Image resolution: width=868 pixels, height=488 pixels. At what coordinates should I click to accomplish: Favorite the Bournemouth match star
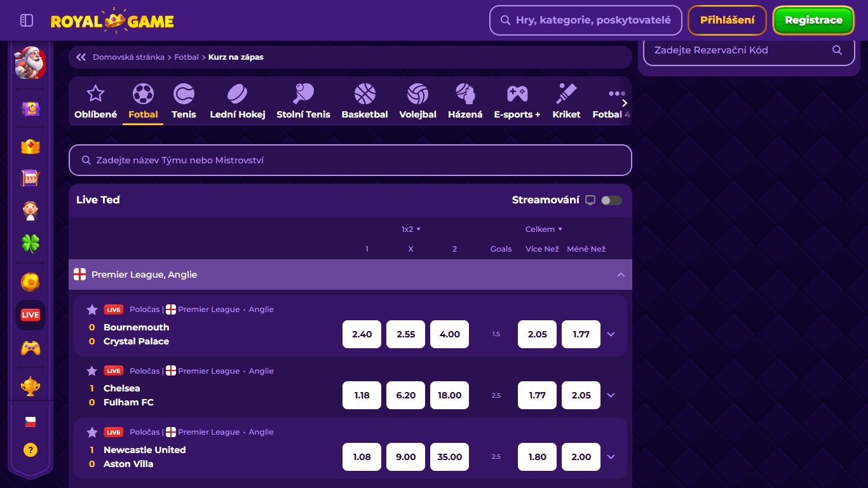(92, 309)
